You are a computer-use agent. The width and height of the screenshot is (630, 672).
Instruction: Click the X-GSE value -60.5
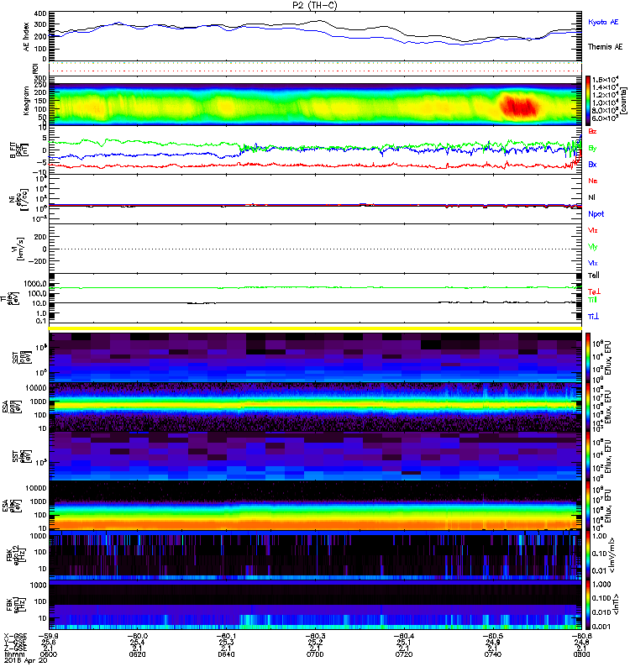click(x=493, y=636)
